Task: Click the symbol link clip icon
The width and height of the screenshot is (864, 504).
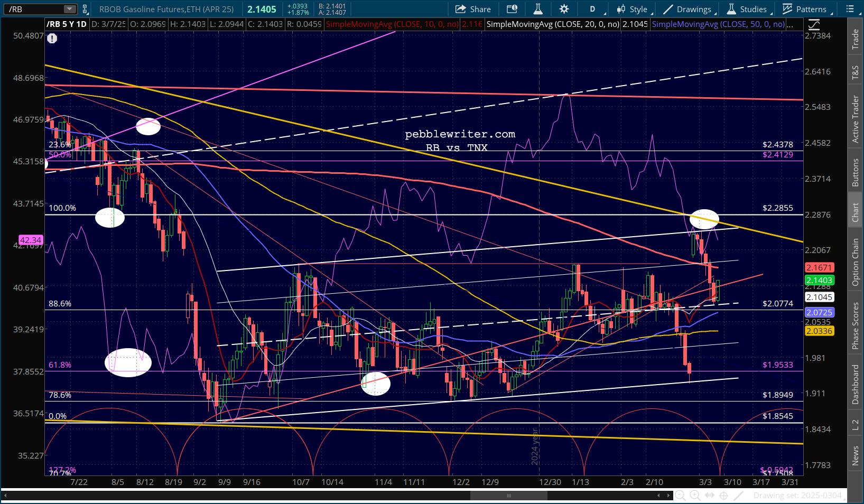Action: 85,9
